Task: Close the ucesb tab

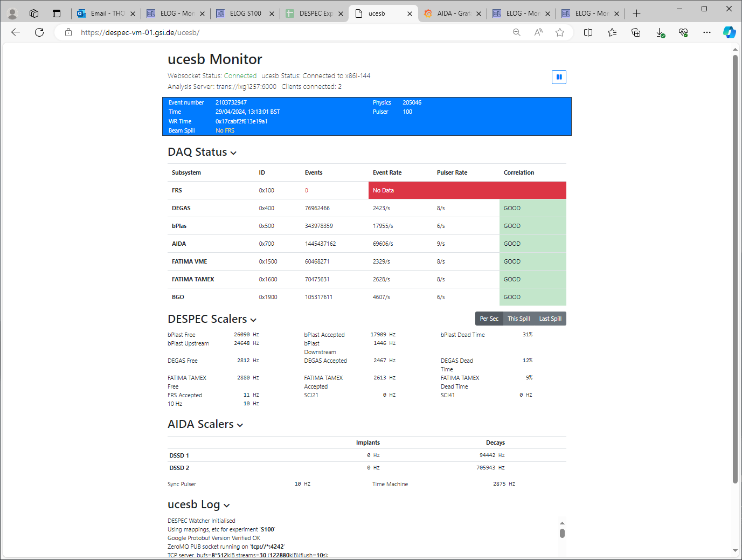Action: click(410, 13)
